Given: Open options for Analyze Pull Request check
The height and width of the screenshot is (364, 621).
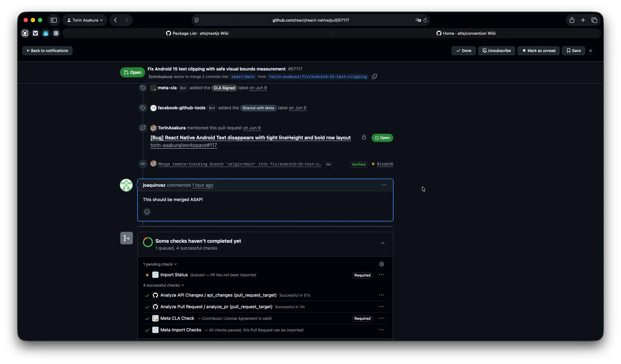Looking at the screenshot, I should click(382, 307).
